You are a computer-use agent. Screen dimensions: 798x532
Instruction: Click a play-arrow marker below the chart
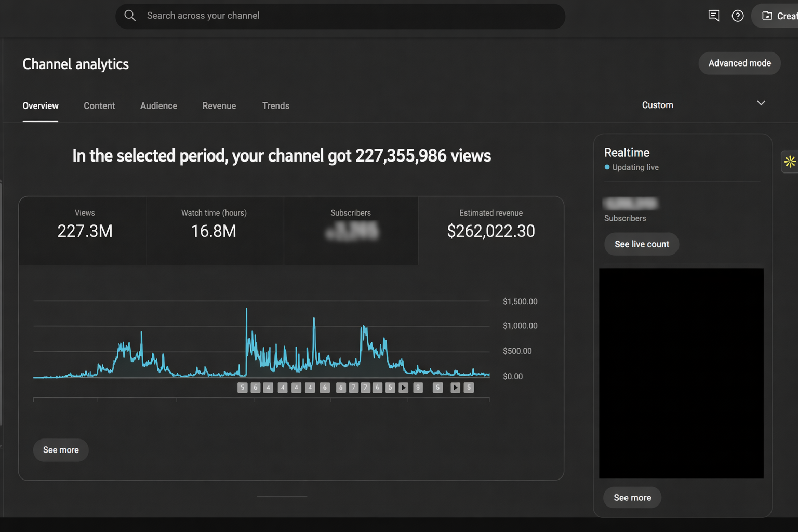[404, 388]
